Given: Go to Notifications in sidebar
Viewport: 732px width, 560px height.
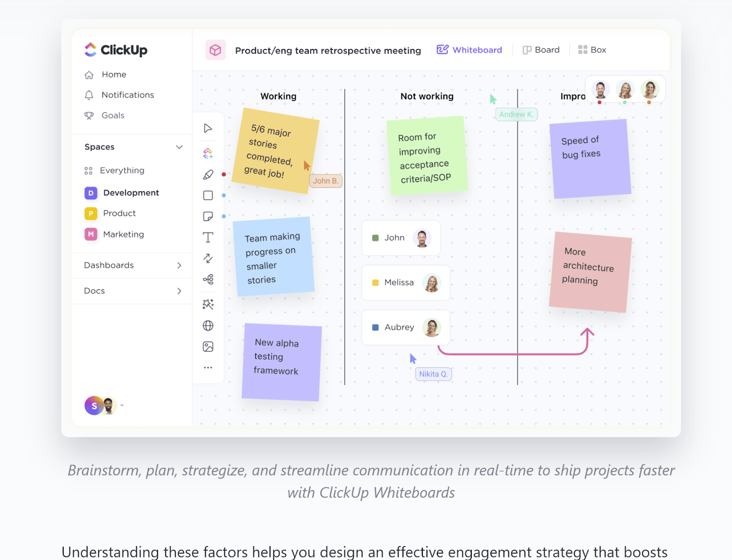Looking at the screenshot, I should pos(128,95).
